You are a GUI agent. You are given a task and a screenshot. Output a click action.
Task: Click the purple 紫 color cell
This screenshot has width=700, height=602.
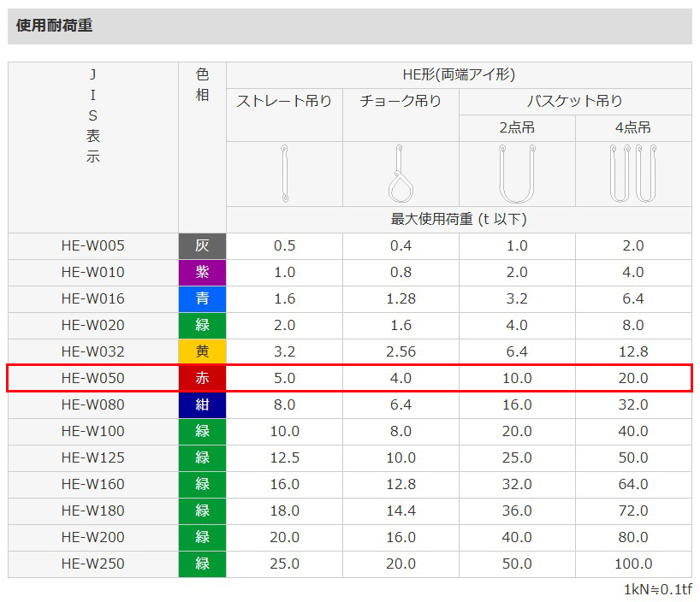(202, 272)
